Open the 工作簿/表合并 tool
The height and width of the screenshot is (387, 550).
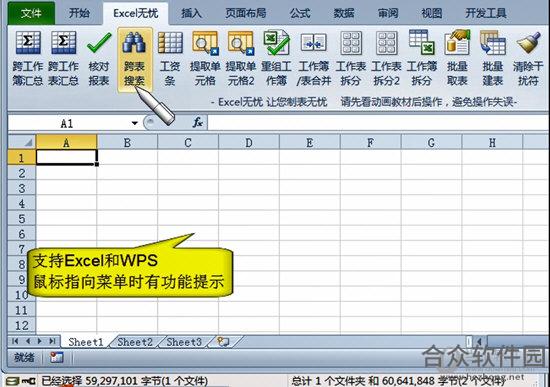tap(314, 59)
